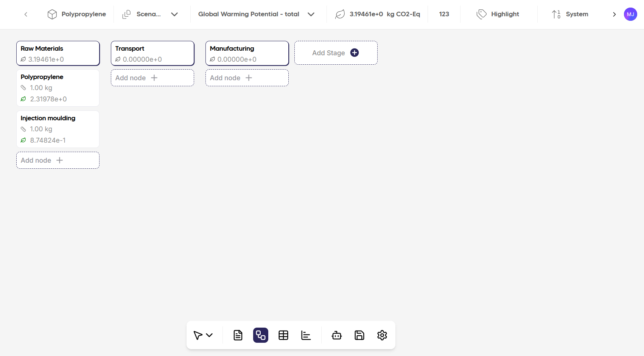Expand the right header chevron menu
The width and height of the screenshot is (644, 356).
614,14
